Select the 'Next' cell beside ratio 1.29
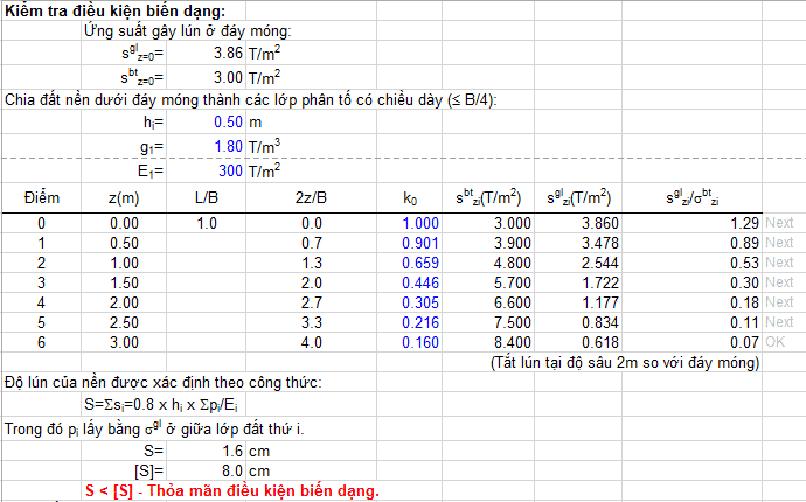The image size is (806, 502). pos(779,223)
